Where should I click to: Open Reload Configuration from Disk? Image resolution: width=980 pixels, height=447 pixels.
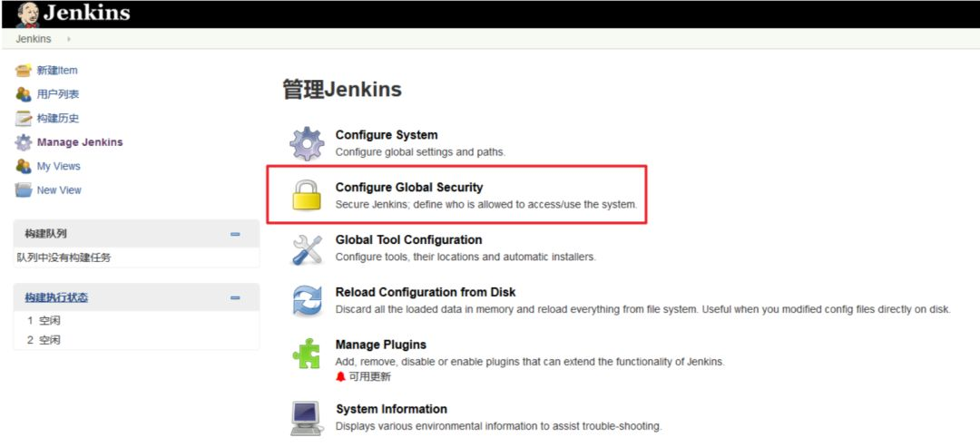click(x=426, y=292)
